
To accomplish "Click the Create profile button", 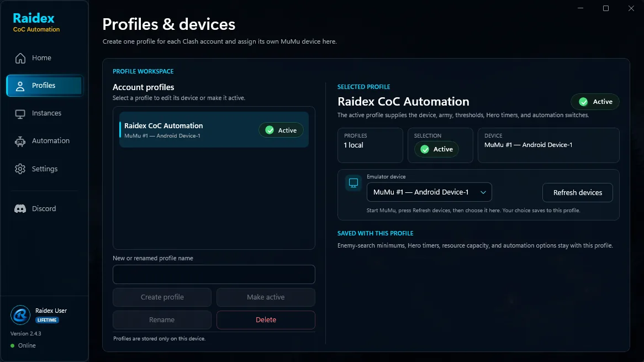I will pyautogui.click(x=162, y=297).
